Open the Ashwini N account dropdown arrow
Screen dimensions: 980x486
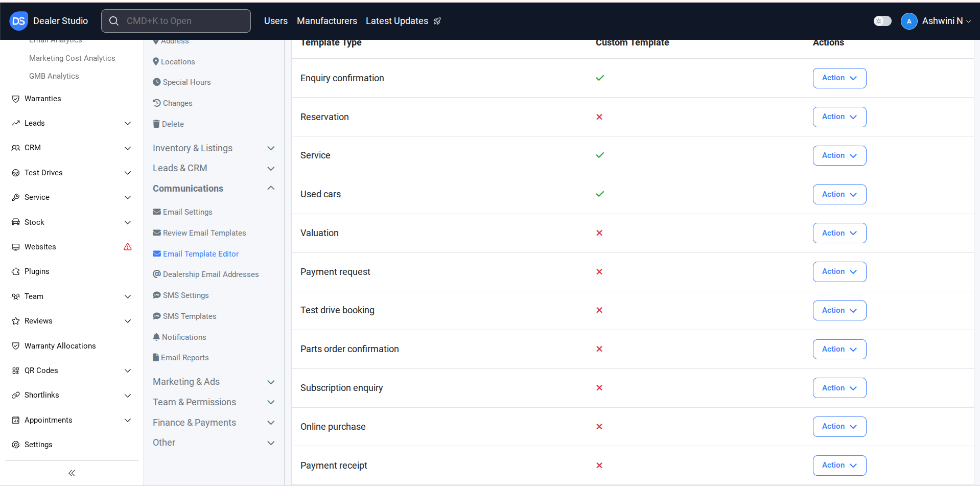(968, 21)
